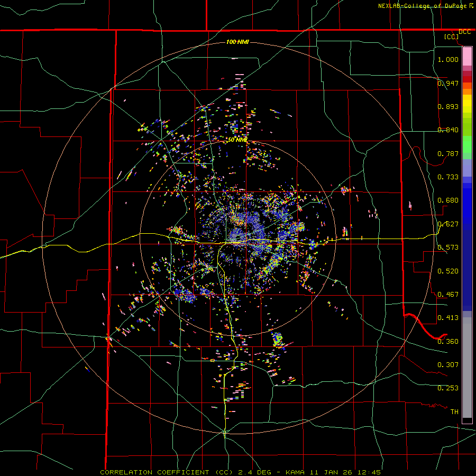This screenshot has width=476, height=476.
Task: Pick the red segment of the color bar
Action: 467,79
